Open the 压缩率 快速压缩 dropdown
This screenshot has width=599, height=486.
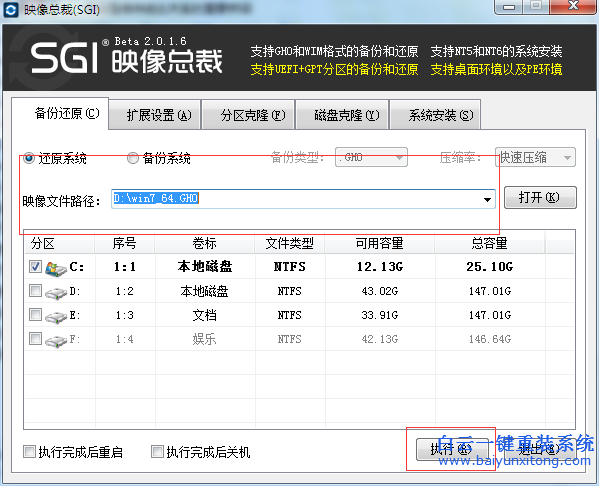(535, 157)
